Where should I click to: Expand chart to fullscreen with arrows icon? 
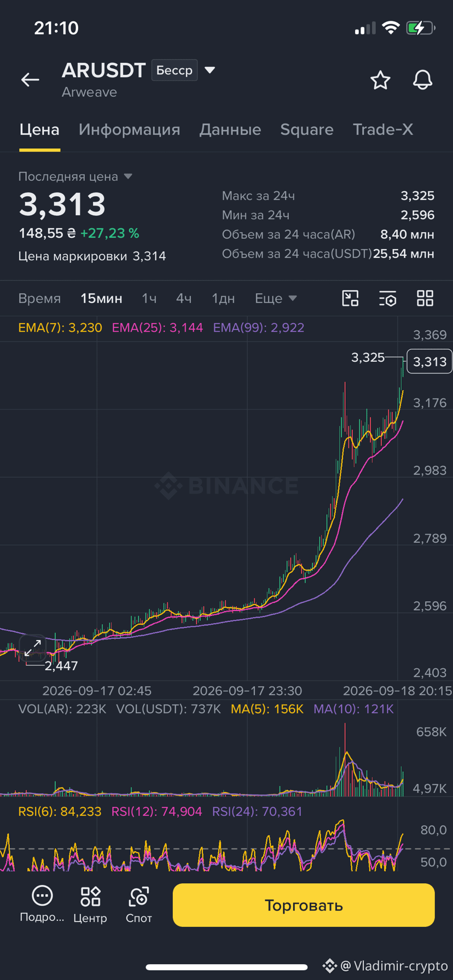tap(33, 648)
